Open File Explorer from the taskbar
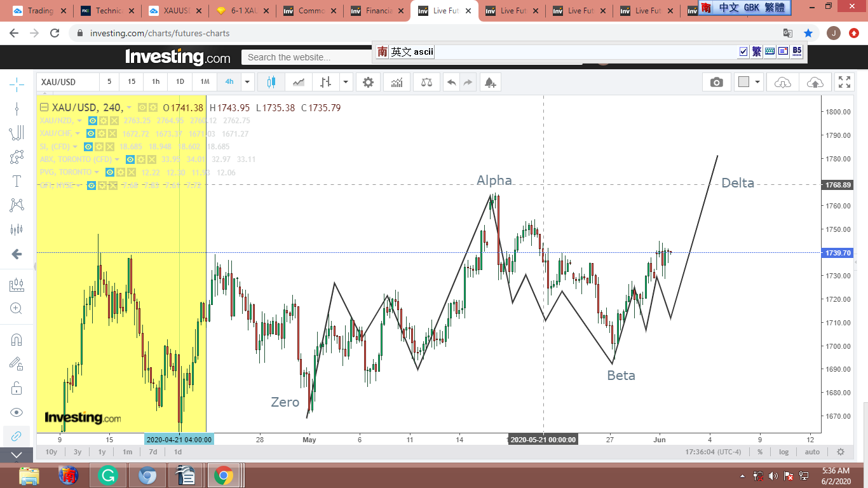 coord(29,475)
